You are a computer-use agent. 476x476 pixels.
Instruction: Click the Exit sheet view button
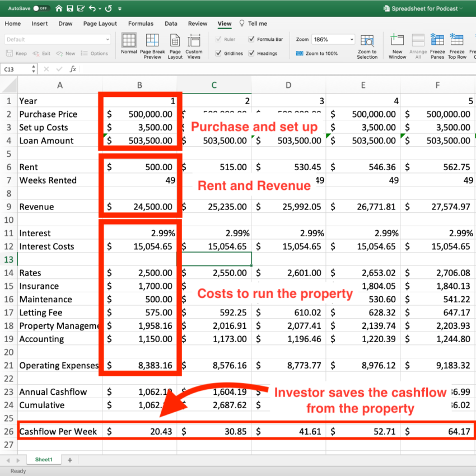[41, 53]
